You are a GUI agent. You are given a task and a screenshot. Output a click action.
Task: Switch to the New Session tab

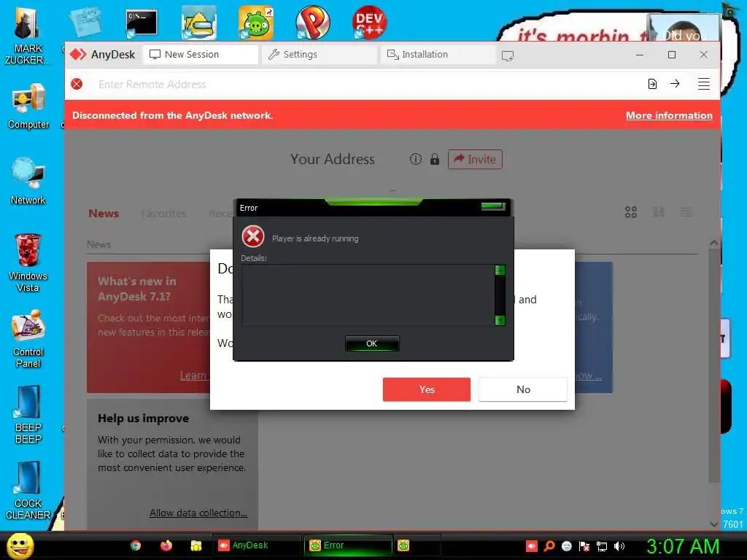click(201, 54)
